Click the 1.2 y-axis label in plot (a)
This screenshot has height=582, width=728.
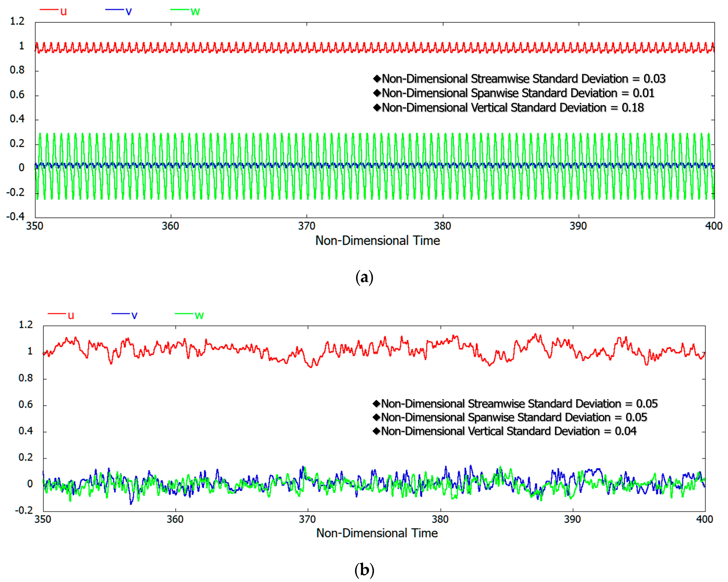click(17, 21)
